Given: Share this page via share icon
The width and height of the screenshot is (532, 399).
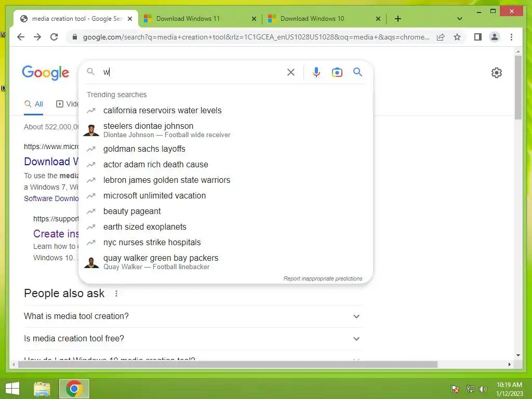Looking at the screenshot, I should tap(441, 37).
